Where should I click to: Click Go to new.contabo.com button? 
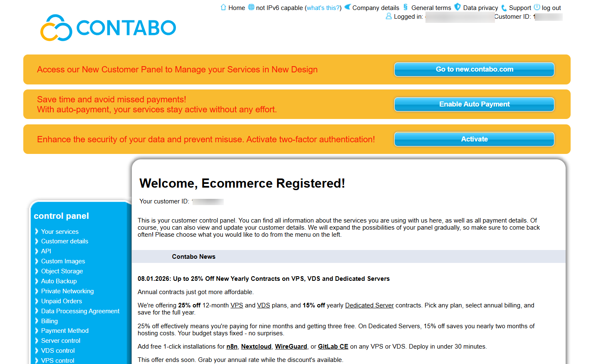[x=474, y=69]
